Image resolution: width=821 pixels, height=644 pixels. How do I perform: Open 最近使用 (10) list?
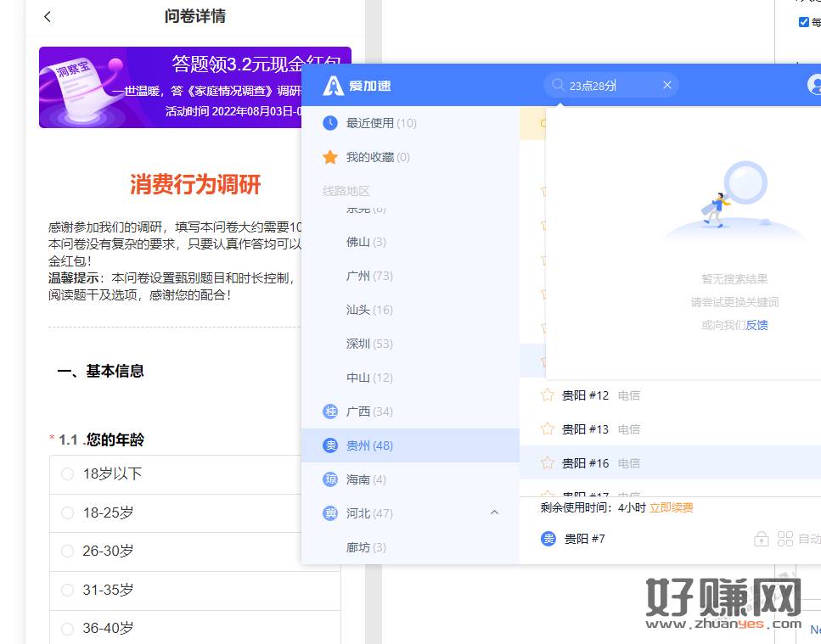[x=411, y=123]
